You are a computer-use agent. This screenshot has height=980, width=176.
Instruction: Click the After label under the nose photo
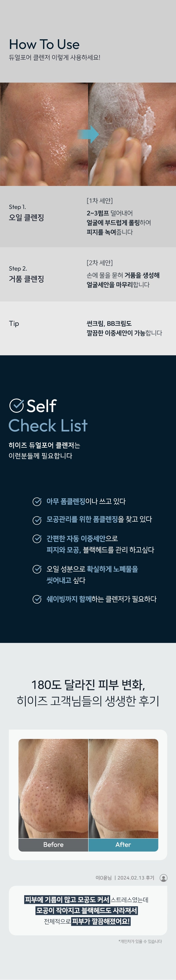123,845
